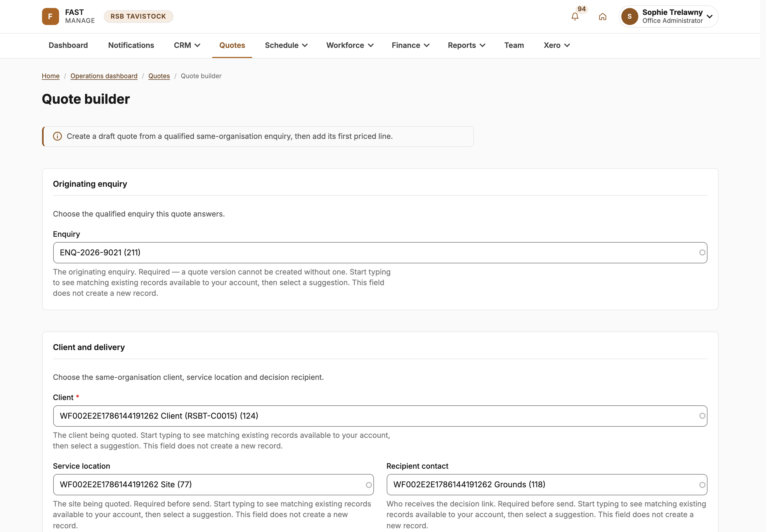Image resolution: width=766 pixels, height=532 pixels.
Task: Expand the CRM dropdown menu
Action: click(187, 45)
